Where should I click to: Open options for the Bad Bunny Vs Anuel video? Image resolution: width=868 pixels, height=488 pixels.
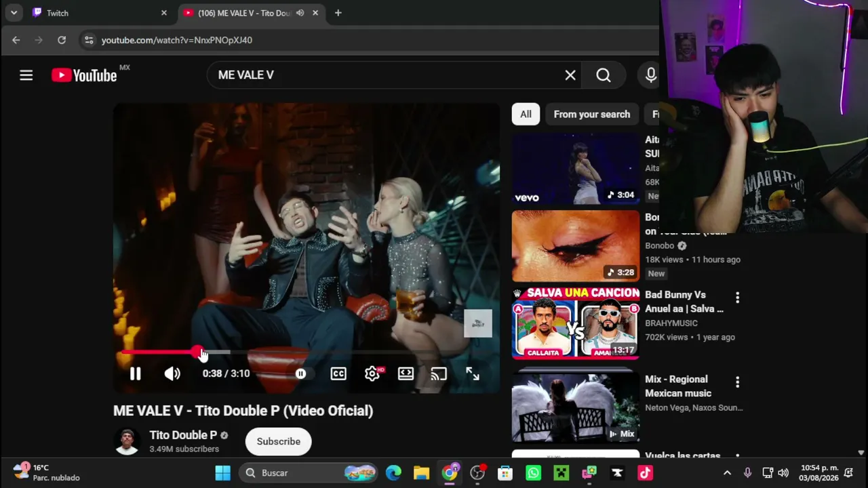[737, 298]
